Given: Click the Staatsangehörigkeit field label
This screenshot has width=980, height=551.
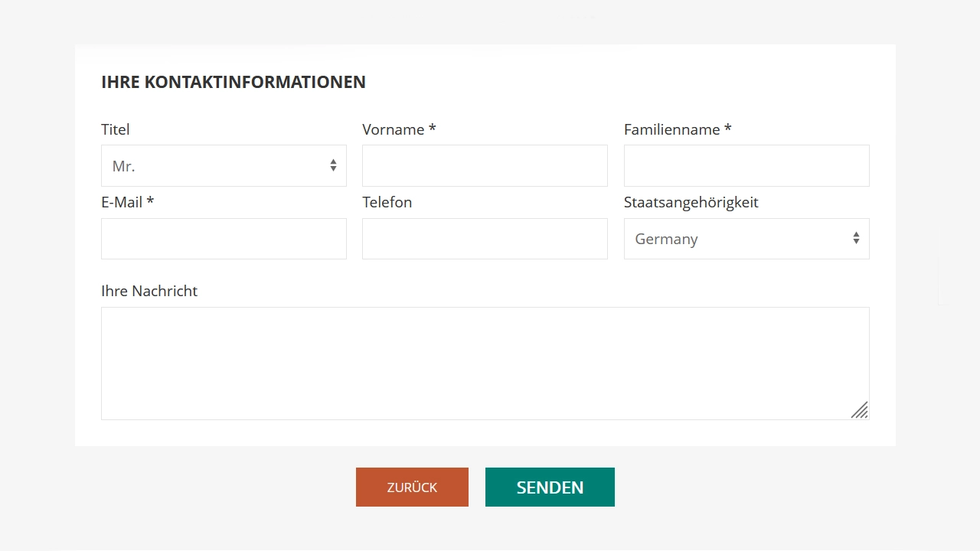Looking at the screenshot, I should click(691, 202).
